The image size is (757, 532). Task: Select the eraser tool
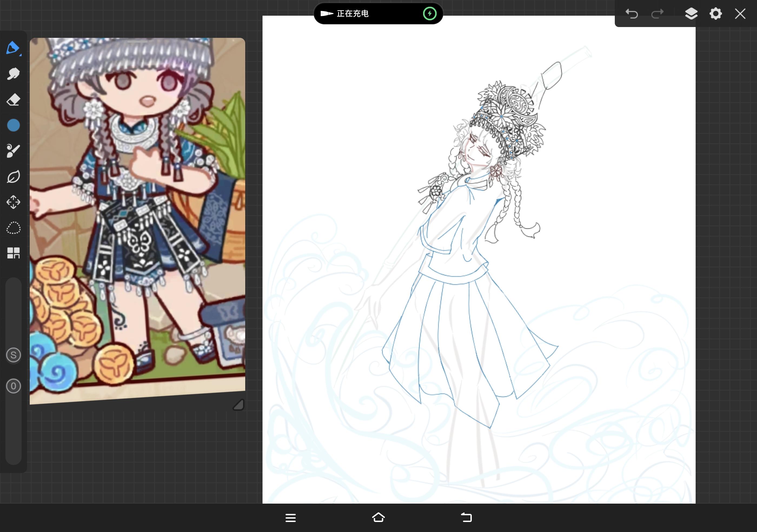[x=13, y=99]
